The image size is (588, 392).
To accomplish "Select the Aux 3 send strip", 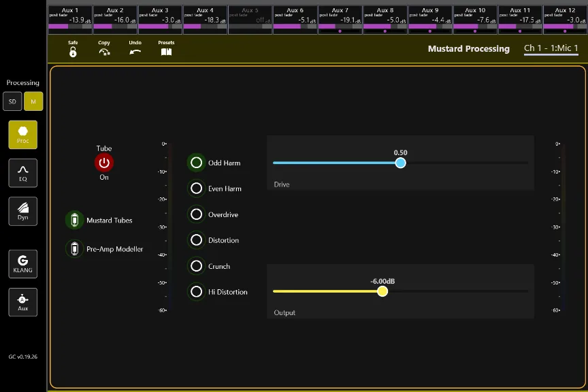I will (160, 20).
